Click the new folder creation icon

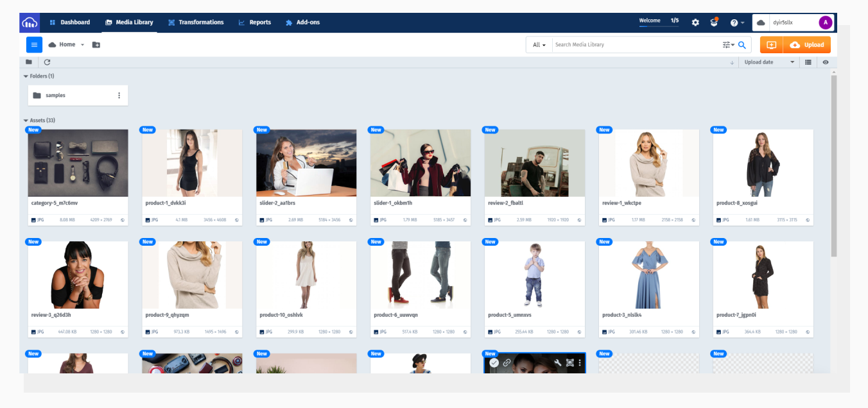pyautogui.click(x=96, y=44)
